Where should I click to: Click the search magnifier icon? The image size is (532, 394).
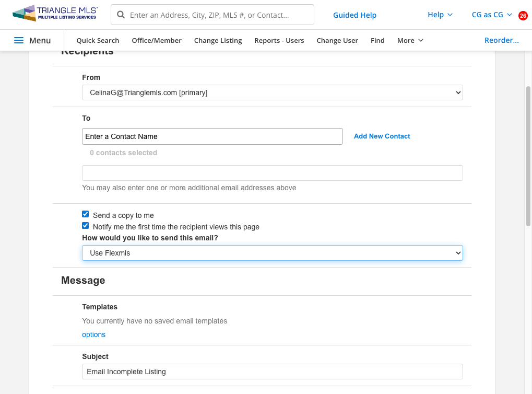tap(121, 15)
